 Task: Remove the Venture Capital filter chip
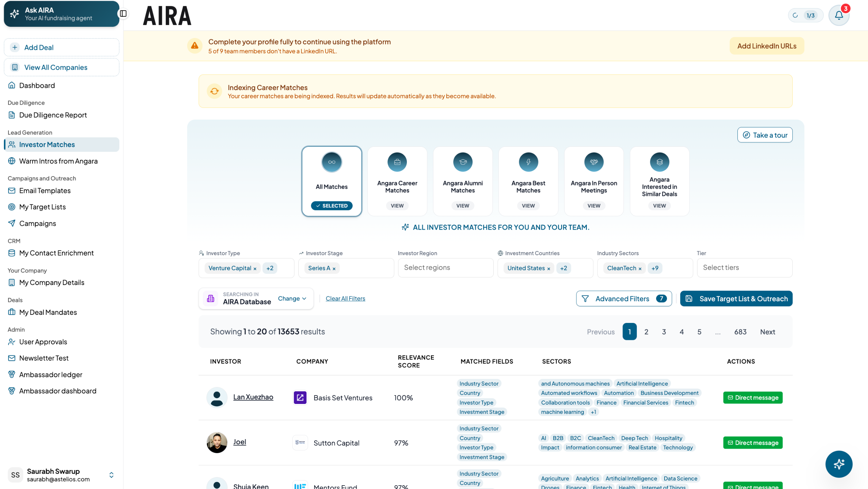(x=255, y=268)
